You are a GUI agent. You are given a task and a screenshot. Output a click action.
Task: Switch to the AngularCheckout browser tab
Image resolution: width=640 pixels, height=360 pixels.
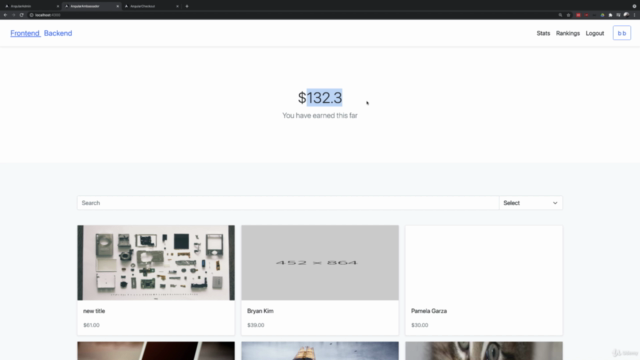(x=151, y=6)
